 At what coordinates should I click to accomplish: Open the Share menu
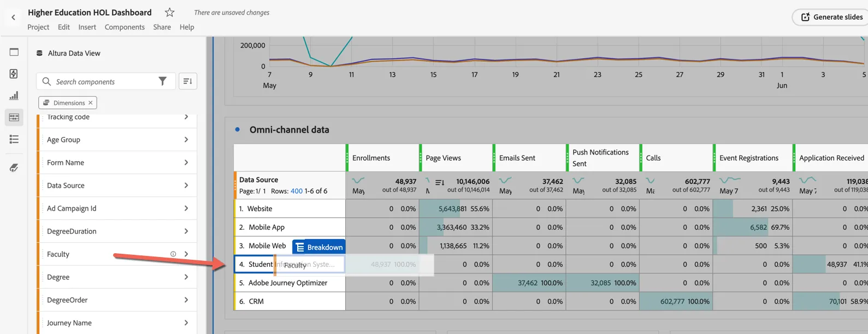coord(162,27)
